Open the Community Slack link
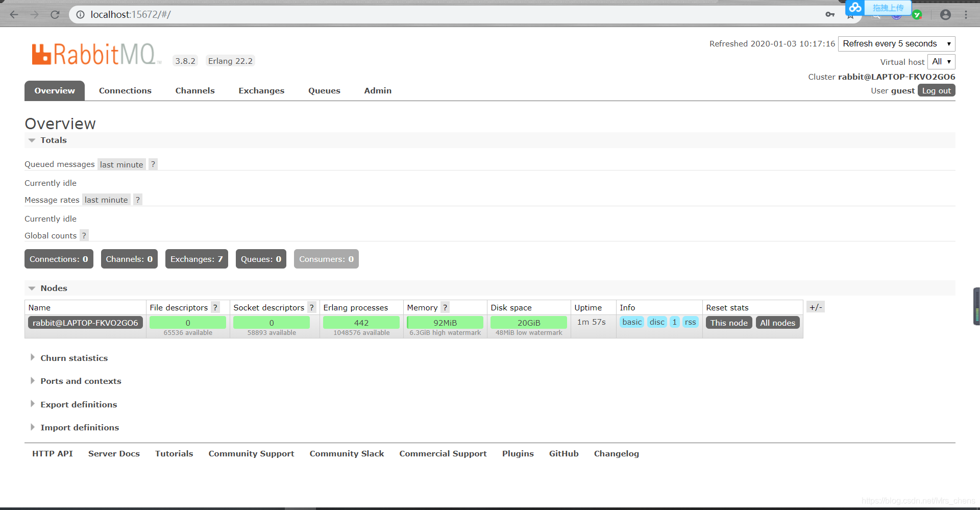 tap(347, 453)
